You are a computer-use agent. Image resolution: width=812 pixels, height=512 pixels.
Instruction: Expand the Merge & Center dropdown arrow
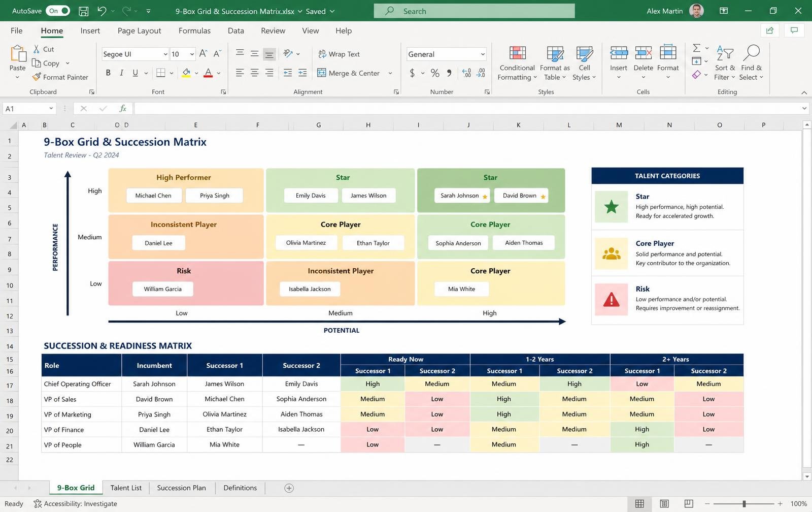(x=390, y=73)
